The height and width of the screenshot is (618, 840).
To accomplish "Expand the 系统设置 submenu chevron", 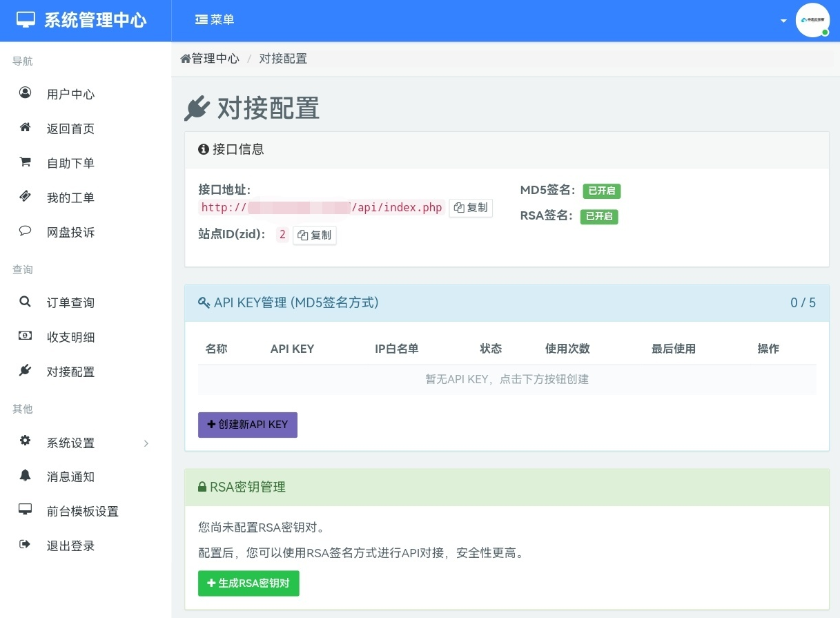I will tap(146, 443).
